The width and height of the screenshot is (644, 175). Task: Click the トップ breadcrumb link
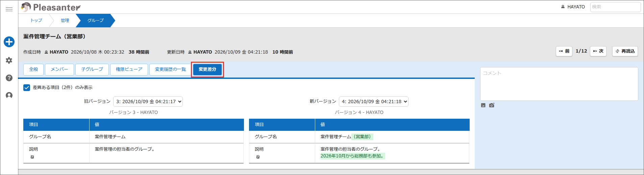[36, 21]
